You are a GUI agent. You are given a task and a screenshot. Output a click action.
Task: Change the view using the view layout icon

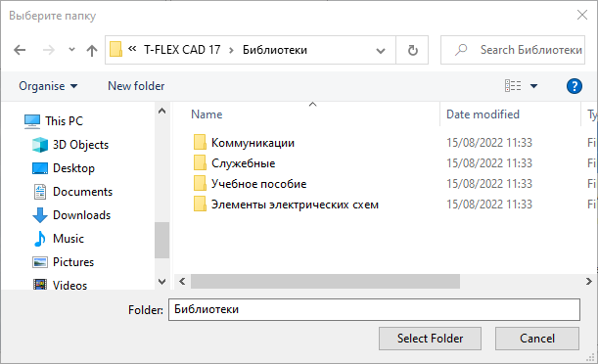[x=513, y=86]
